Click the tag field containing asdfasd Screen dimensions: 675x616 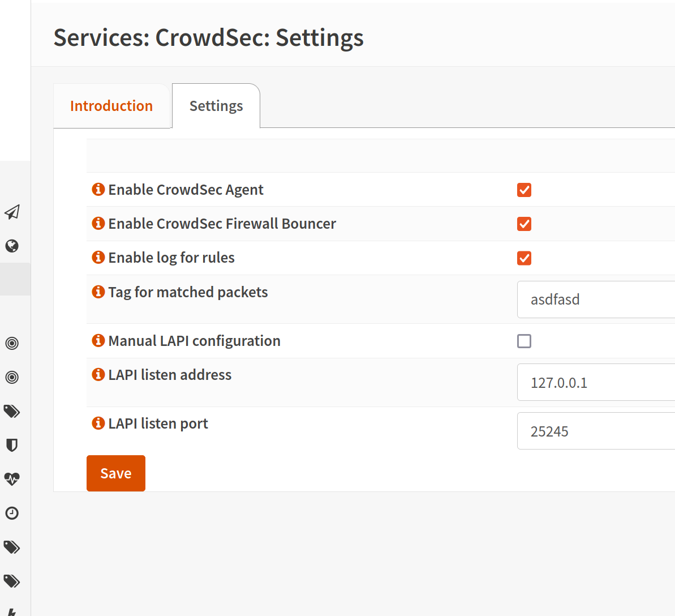pyautogui.click(x=596, y=300)
